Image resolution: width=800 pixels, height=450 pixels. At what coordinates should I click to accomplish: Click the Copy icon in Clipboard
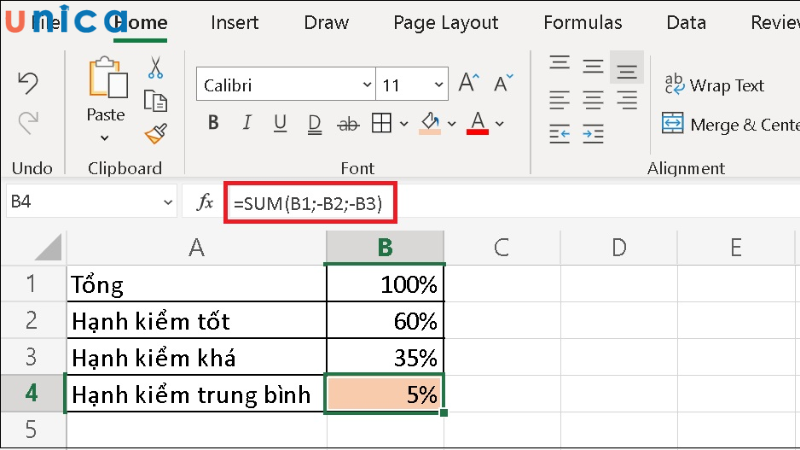tap(155, 100)
